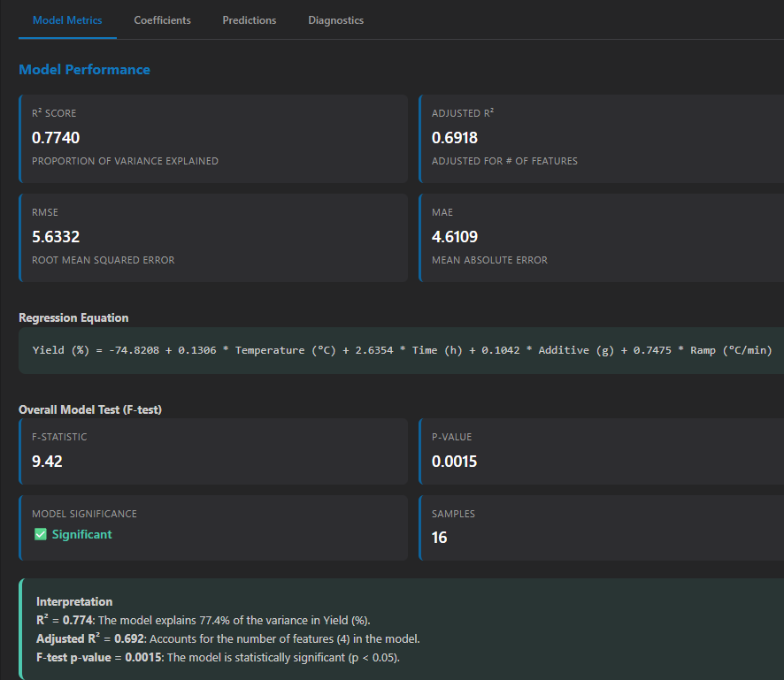The width and height of the screenshot is (784, 680).
Task: Click the Model Performance heading
Action: pyautogui.click(x=84, y=70)
